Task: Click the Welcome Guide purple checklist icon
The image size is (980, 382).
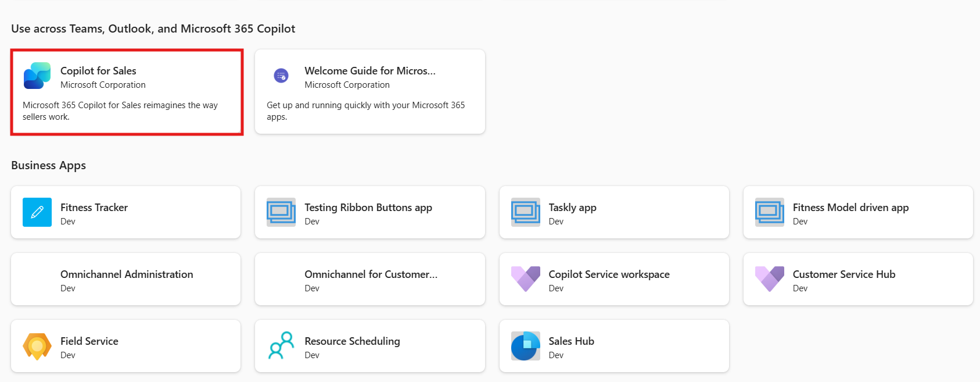Action: [281, 76]
